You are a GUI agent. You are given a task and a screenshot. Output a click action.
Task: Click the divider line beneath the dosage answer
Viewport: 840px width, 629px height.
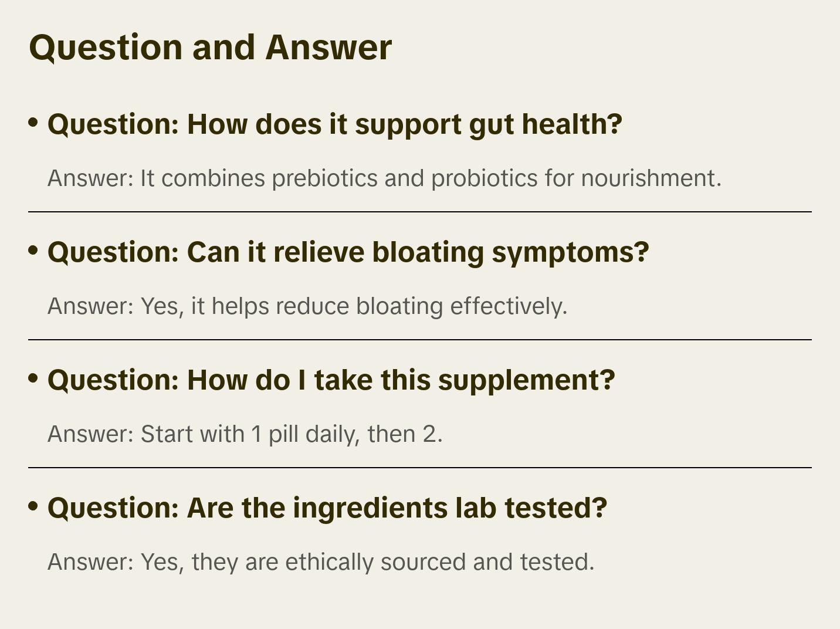click(420, 468)
